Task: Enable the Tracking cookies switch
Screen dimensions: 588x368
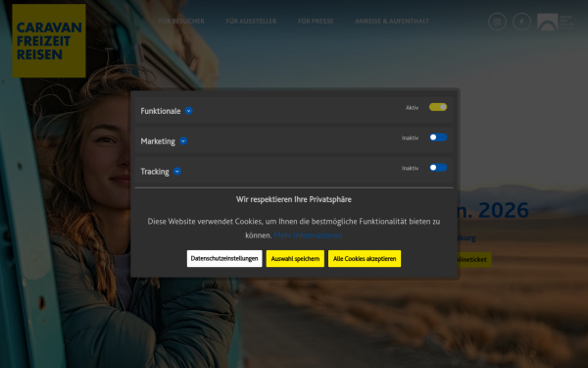Action: (x=438, y=168)
